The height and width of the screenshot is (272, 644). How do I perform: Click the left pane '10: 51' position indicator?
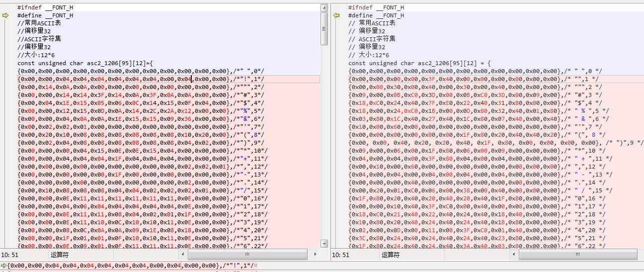click(x=9, y=255)
